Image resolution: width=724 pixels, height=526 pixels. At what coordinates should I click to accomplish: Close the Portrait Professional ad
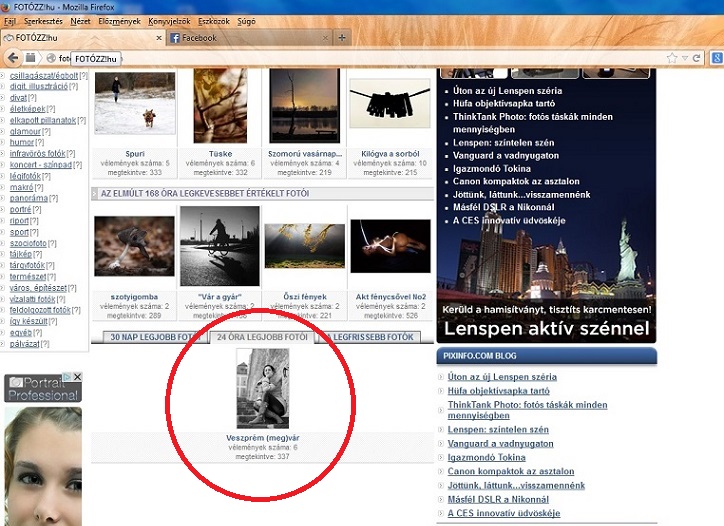pyautogui.click(x=78, y=377)
